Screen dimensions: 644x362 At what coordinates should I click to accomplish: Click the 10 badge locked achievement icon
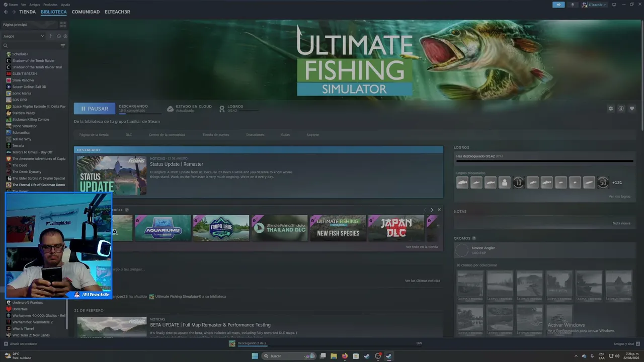pos(518,183)
